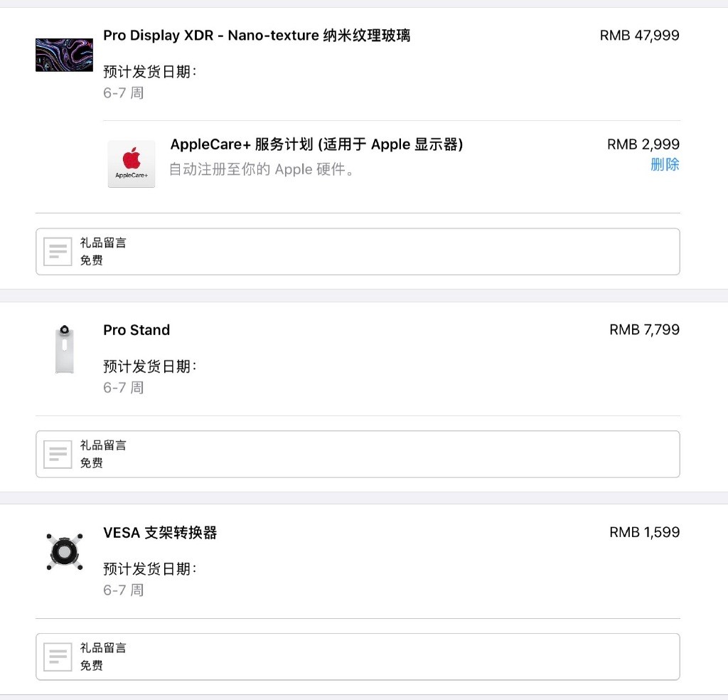Click the gift message icon under Pro Display XDR
The height and width of the screenshot is (700, 728).
click(58, 251)
